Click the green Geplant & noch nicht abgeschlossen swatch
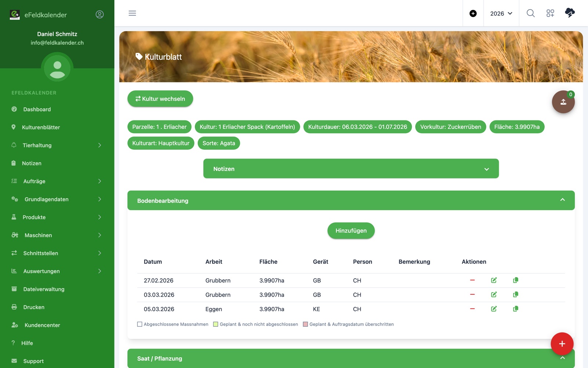This screenshot has width=588, height=368. (x=216, y=324)
